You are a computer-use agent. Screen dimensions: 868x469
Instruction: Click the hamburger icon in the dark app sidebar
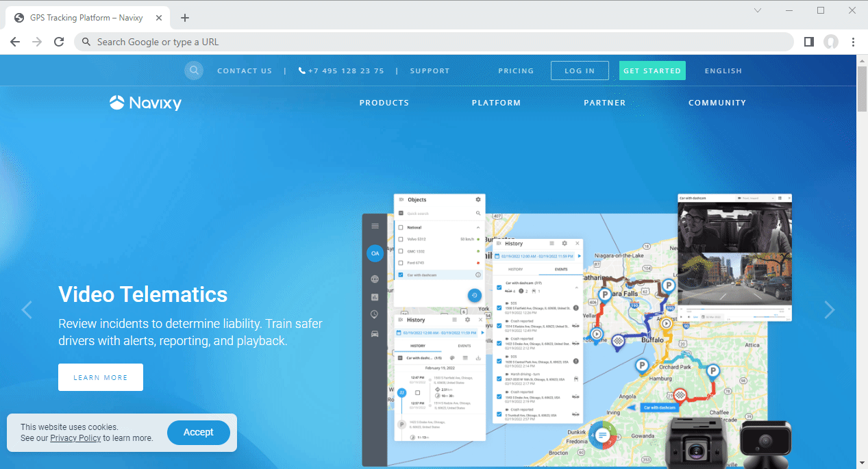click(375, 226)
